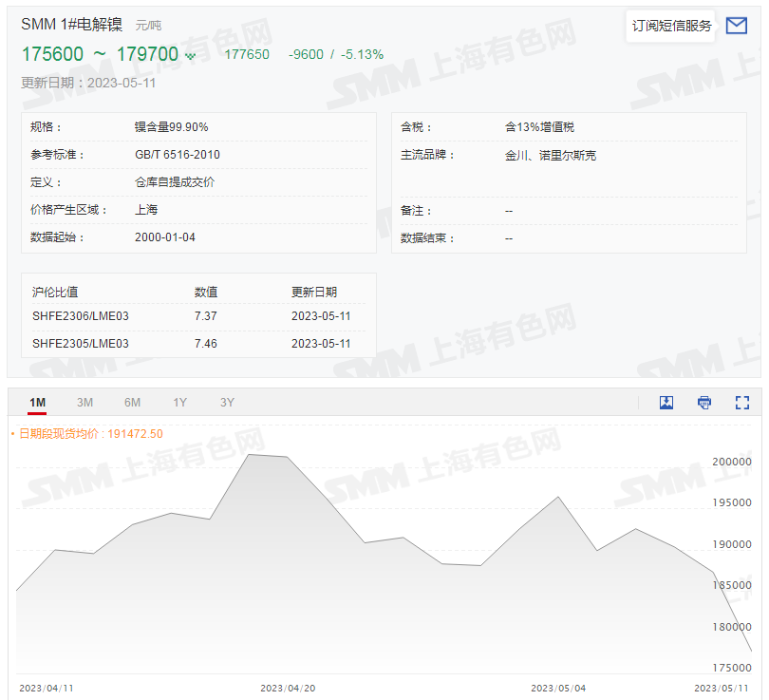Select the 3Y time range tab
769x700 pixels.
pyautogui.click(x=227, y=403)
